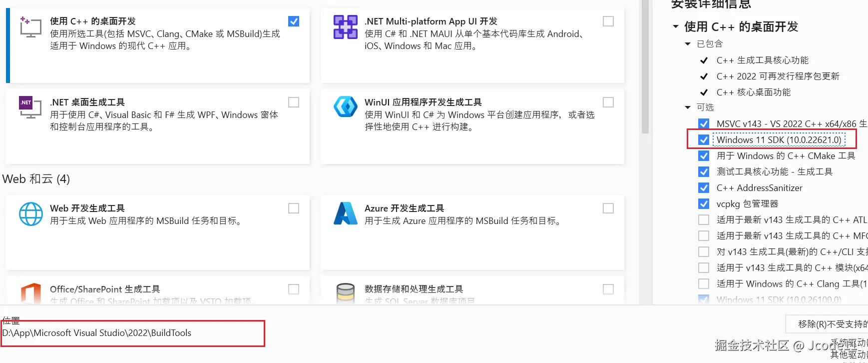This screenshot has width=868, height=363.
Task: Uncheck MSVC v143 - VS 2022 C++ component
Action: click(x=704, y=123)
